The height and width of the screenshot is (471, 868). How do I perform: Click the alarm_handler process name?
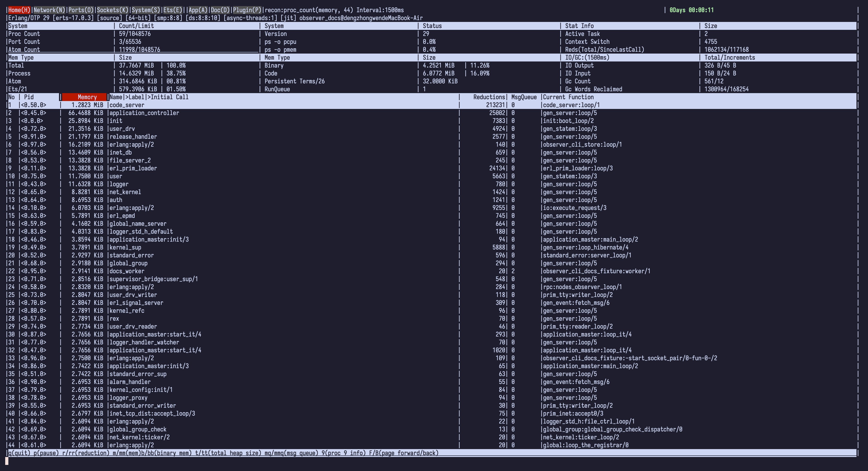(130, 382)
